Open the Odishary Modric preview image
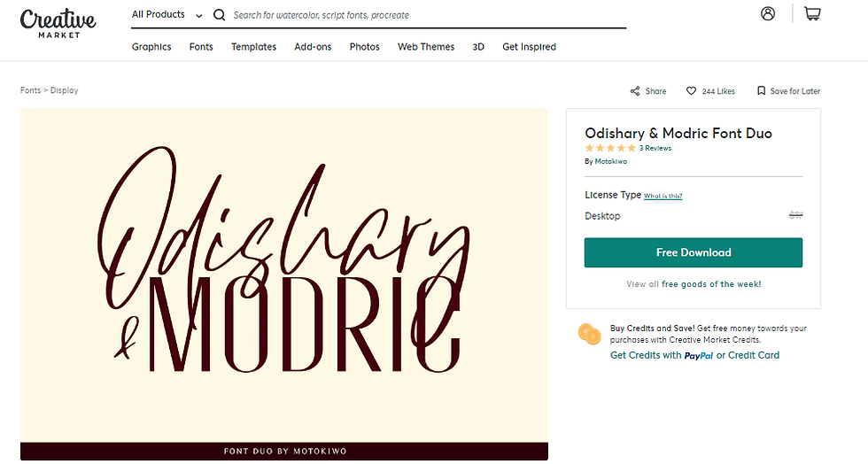 pos(283,275)
